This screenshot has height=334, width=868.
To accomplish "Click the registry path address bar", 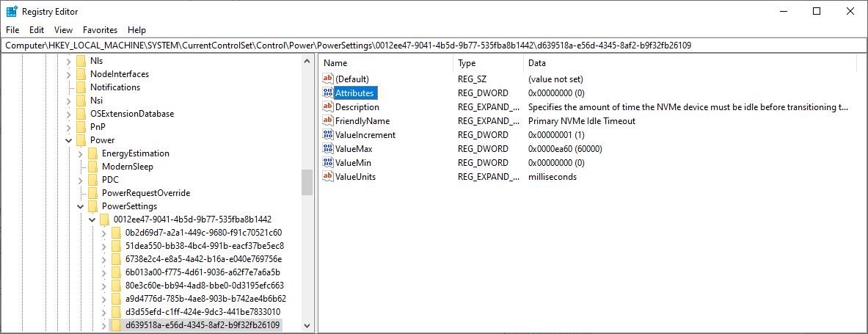I will [434, 45].
